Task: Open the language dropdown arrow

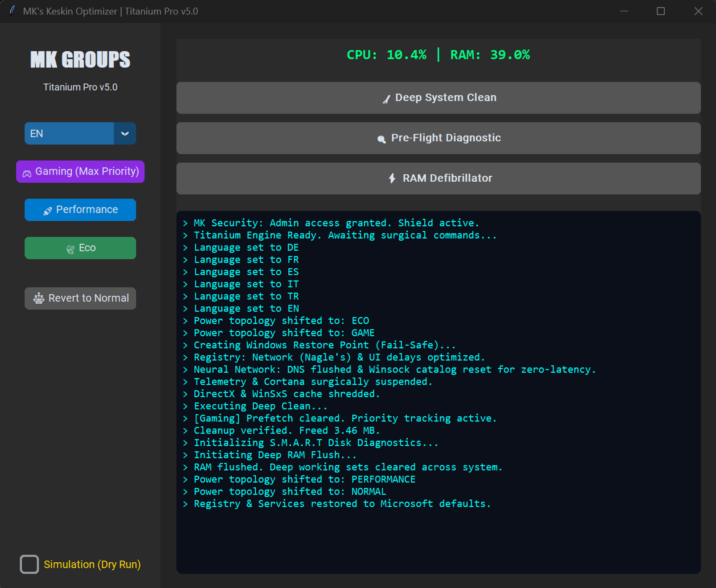Action: point(125,134)
